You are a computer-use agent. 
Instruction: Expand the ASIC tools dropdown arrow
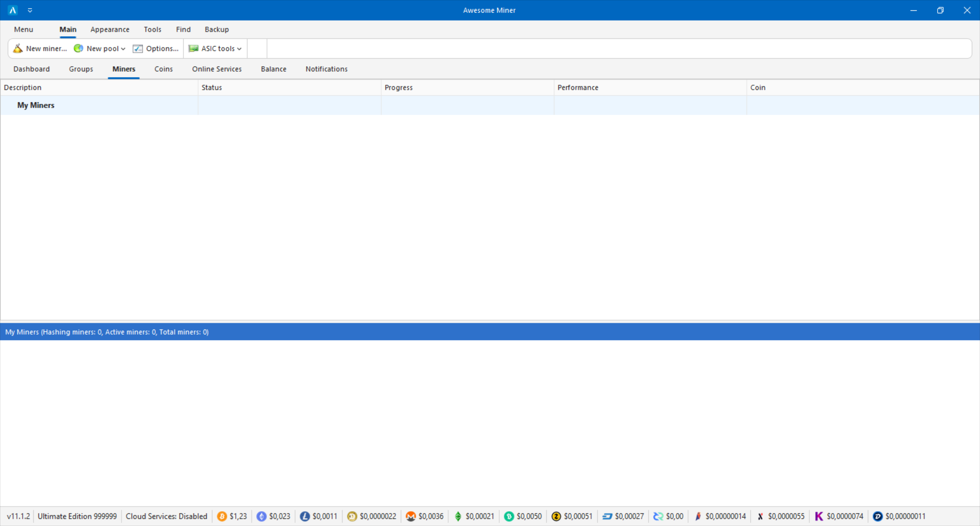(x=239, y=49)
